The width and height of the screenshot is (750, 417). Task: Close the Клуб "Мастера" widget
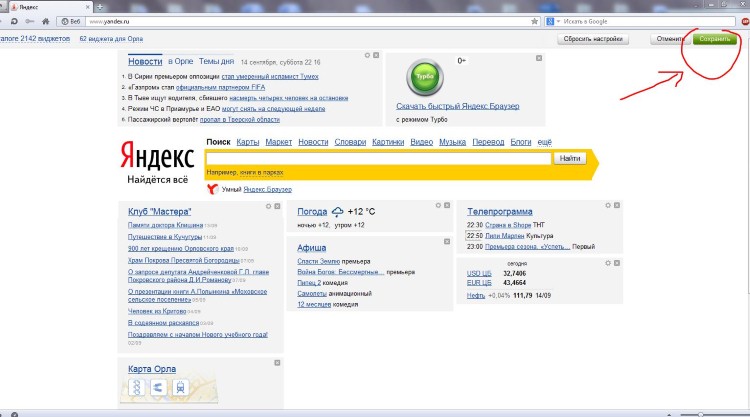coord(277,206)
